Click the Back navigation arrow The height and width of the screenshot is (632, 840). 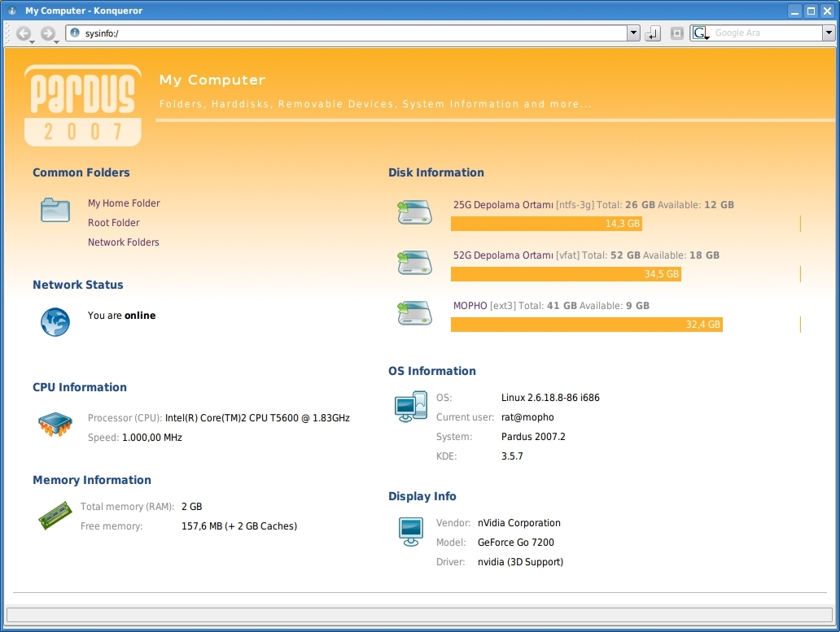click(23, 33)
